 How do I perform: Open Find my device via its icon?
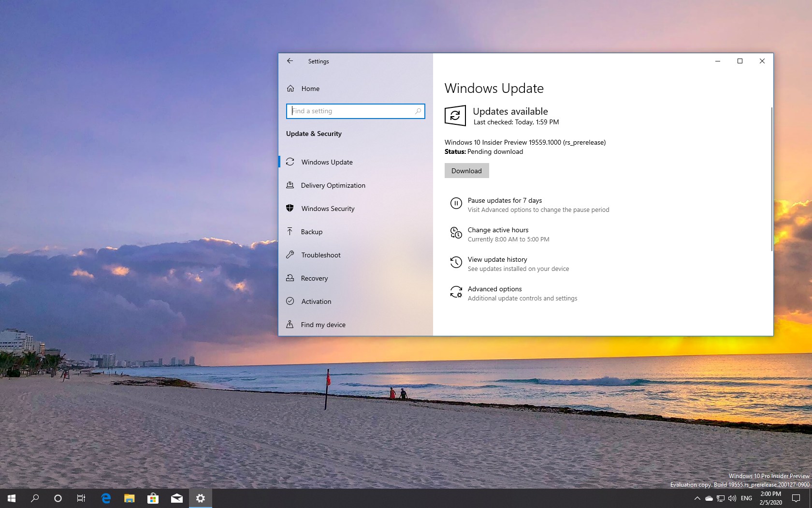[x=290, y=325]
